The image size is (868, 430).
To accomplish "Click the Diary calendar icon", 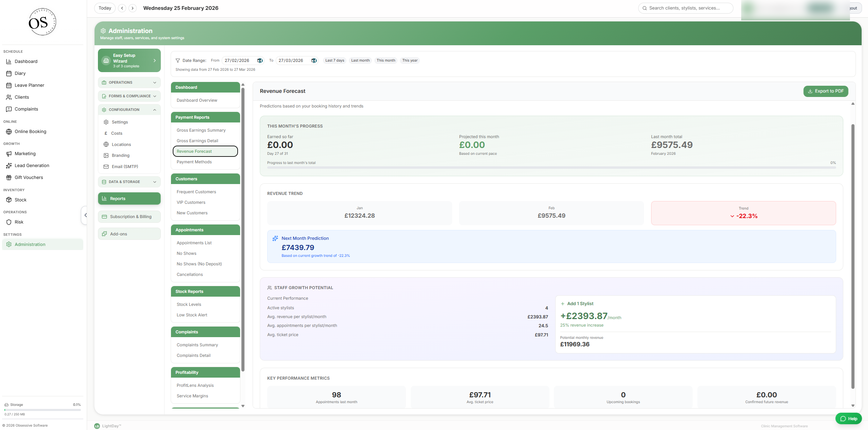I will point(9,73).
